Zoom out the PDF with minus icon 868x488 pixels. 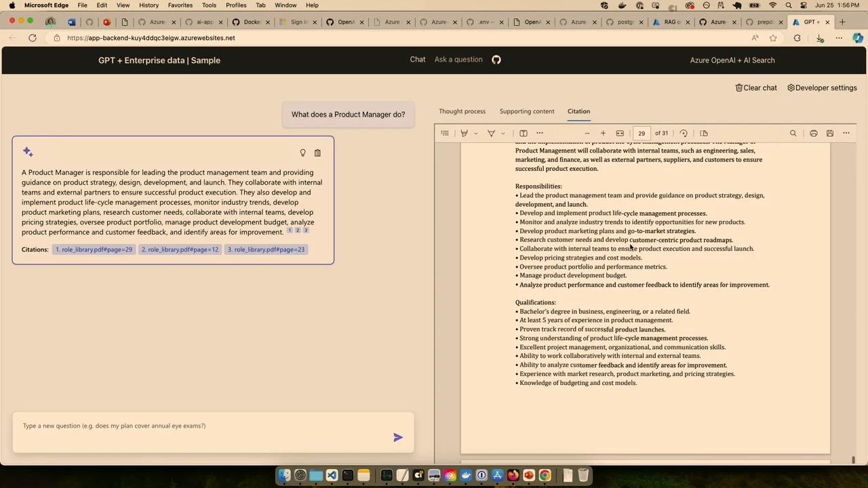[587, 134]
